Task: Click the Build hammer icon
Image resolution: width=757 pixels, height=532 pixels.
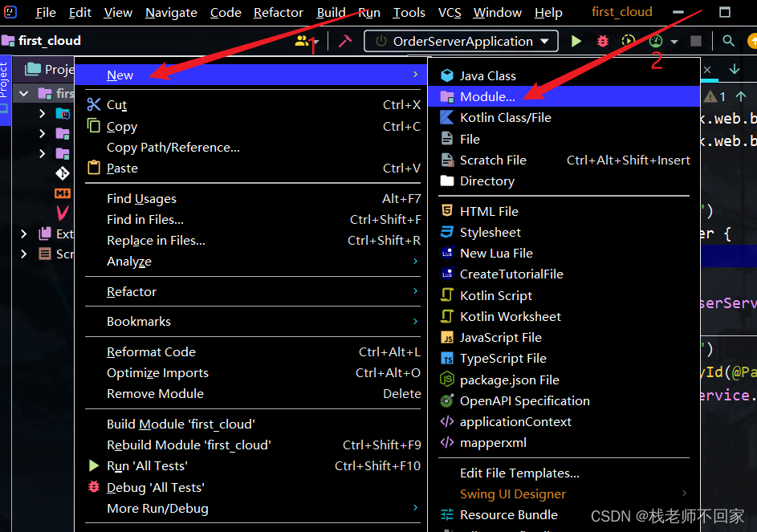Action: tap(344, 41)
